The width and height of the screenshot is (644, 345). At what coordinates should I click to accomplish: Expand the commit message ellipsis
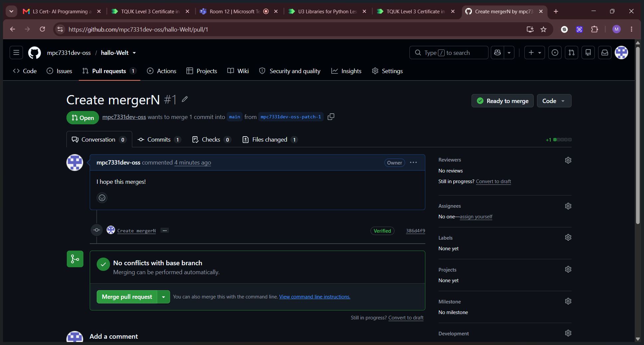tap(164, 230)
